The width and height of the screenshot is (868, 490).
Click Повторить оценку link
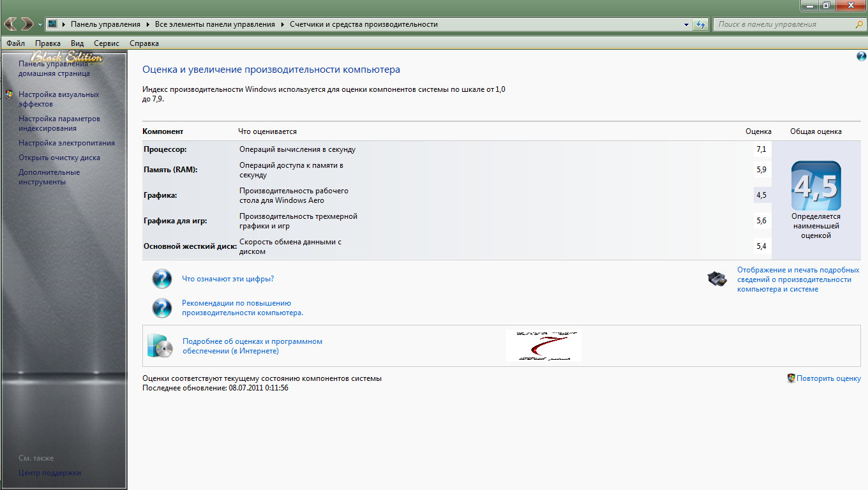828,378
